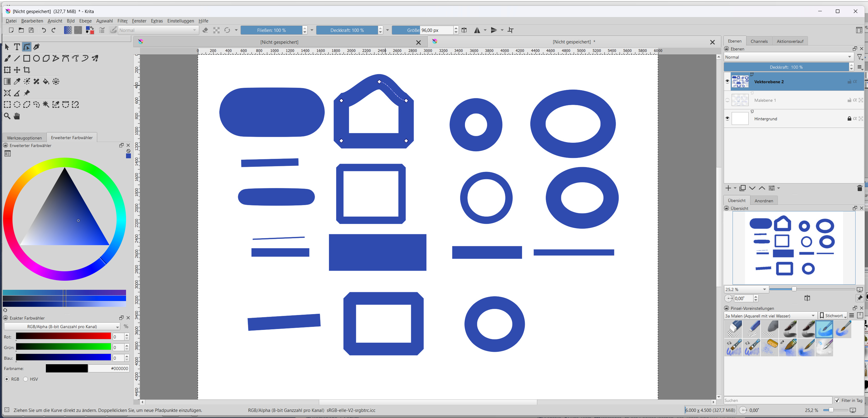Show the Malebene 1 layer
Viewport: 868px width, 418px height.
tap(727, 100)
